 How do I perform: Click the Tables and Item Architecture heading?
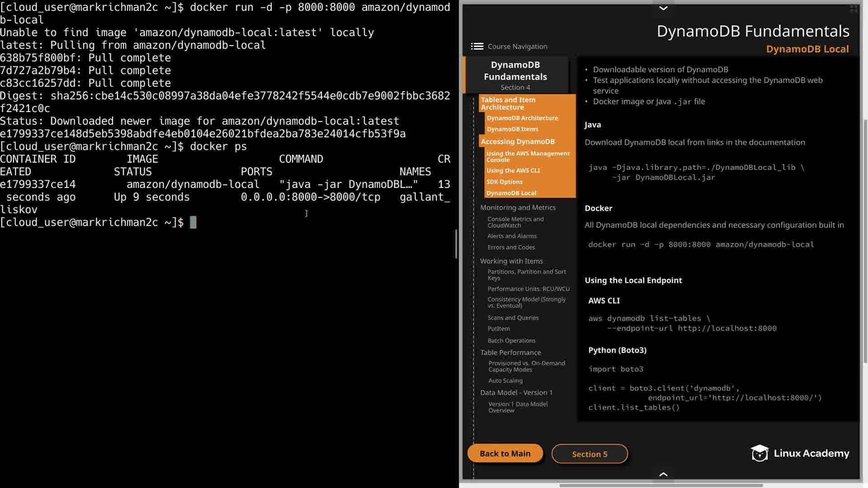pyautogui.click(x=508, y=103)
